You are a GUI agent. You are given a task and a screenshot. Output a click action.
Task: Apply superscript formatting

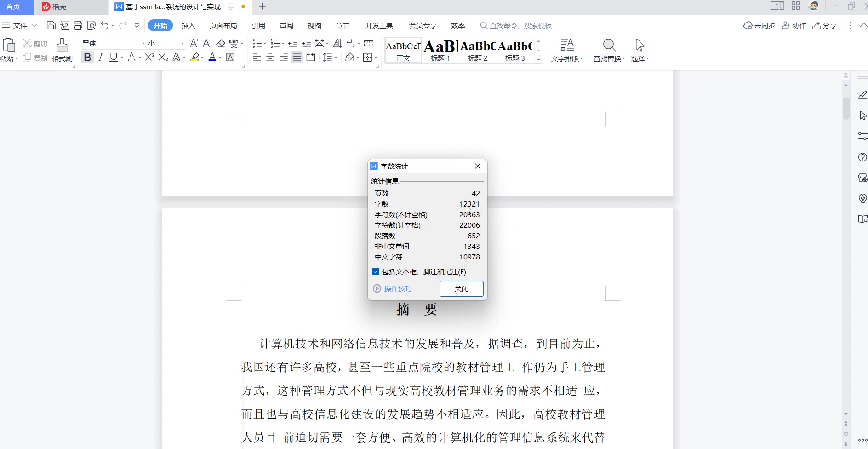[x=149, y=57]
